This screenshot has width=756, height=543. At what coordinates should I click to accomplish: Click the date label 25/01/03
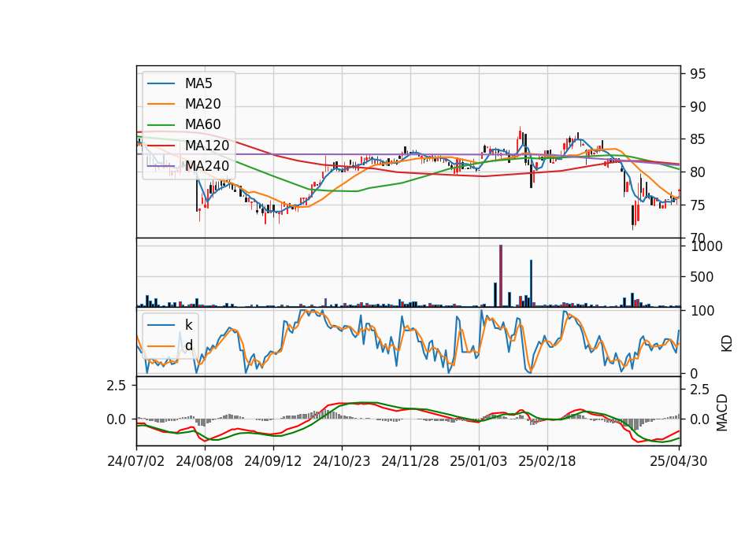pyautogui.click(x=479, y=461)
